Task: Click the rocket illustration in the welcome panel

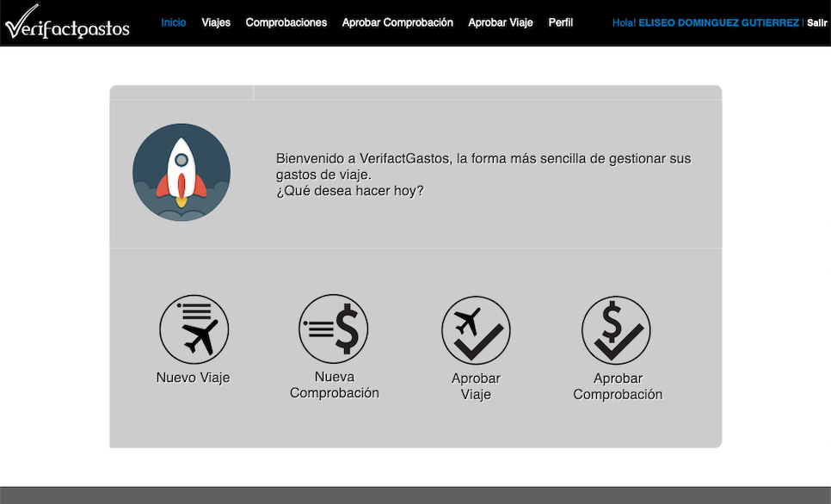Action: pyautogui.click(x=182, y=172)
